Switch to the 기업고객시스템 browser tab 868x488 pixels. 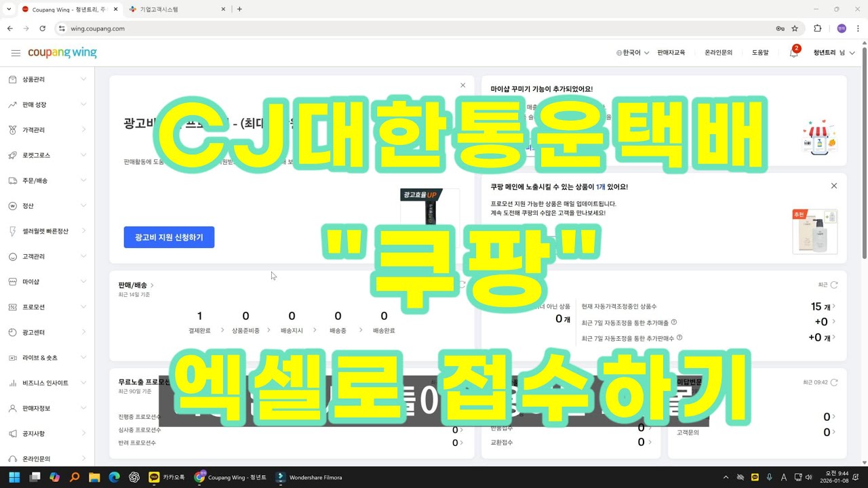tap(178, 9)
